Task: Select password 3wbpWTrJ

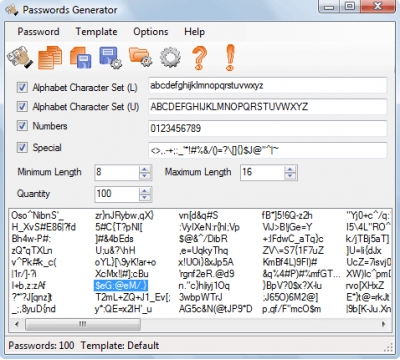Action: (200, 297)
